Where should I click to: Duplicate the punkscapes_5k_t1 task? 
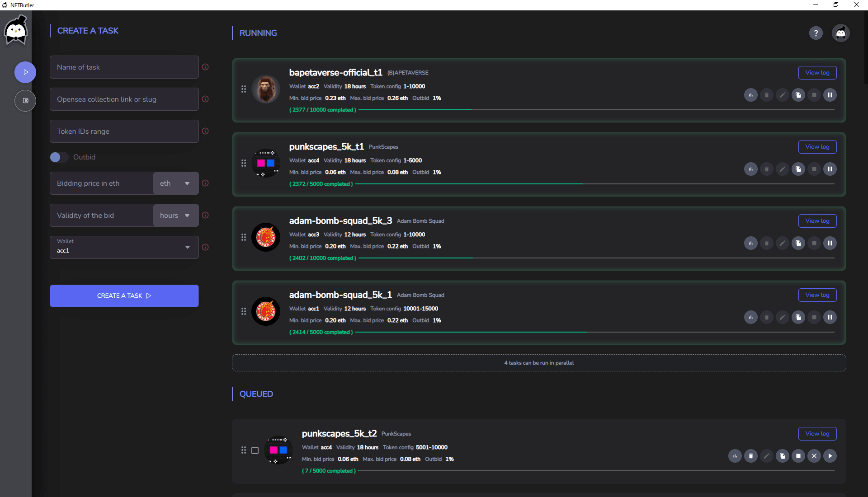[798, 169]
